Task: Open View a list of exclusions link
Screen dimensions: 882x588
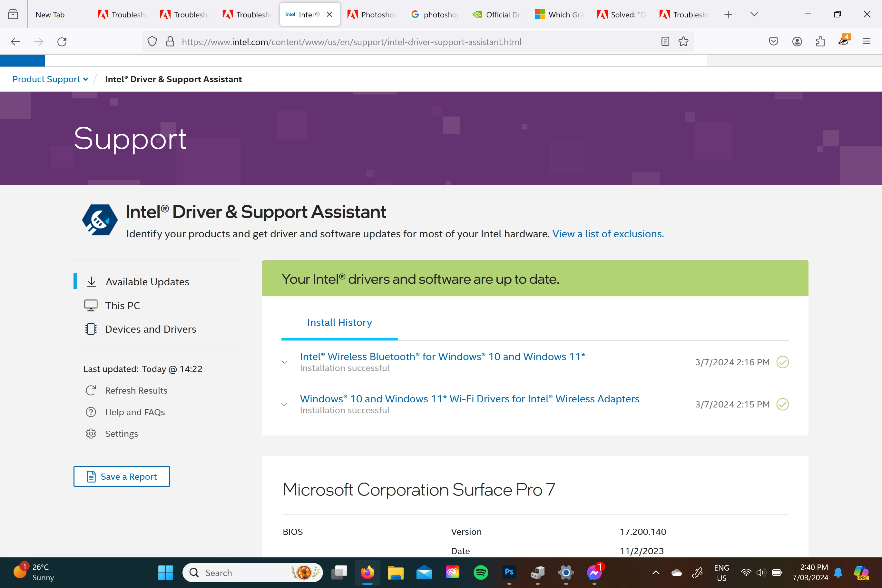Action: 608,234
